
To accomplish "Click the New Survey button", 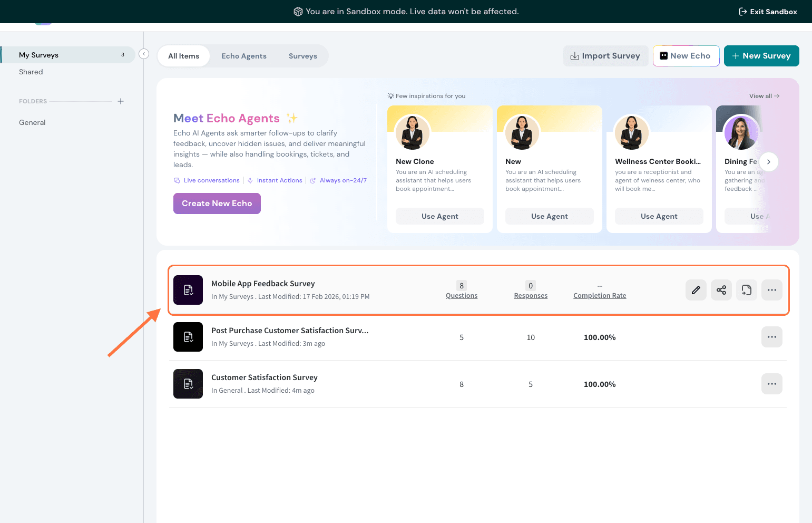I will [x=761, y=56].
